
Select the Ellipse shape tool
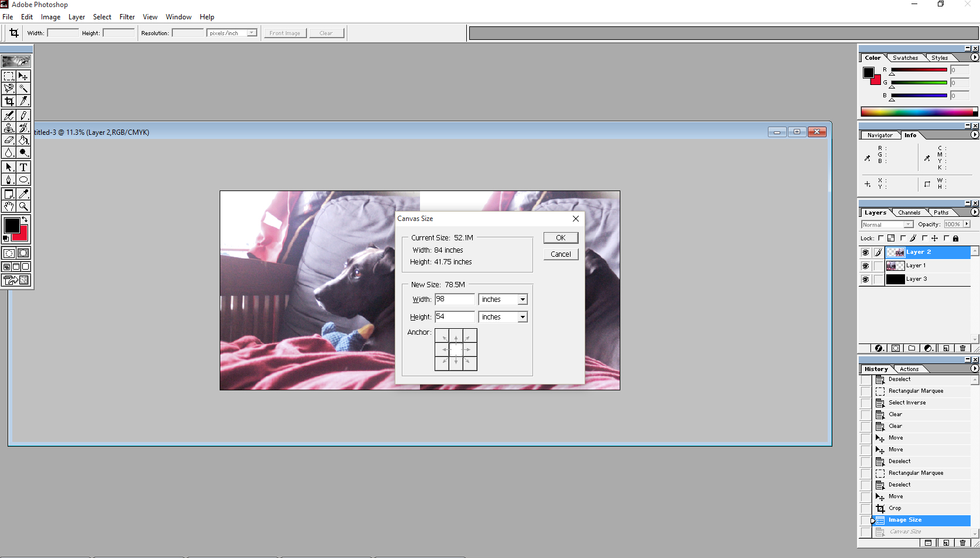pyautogui.click(x=23, y=179)
